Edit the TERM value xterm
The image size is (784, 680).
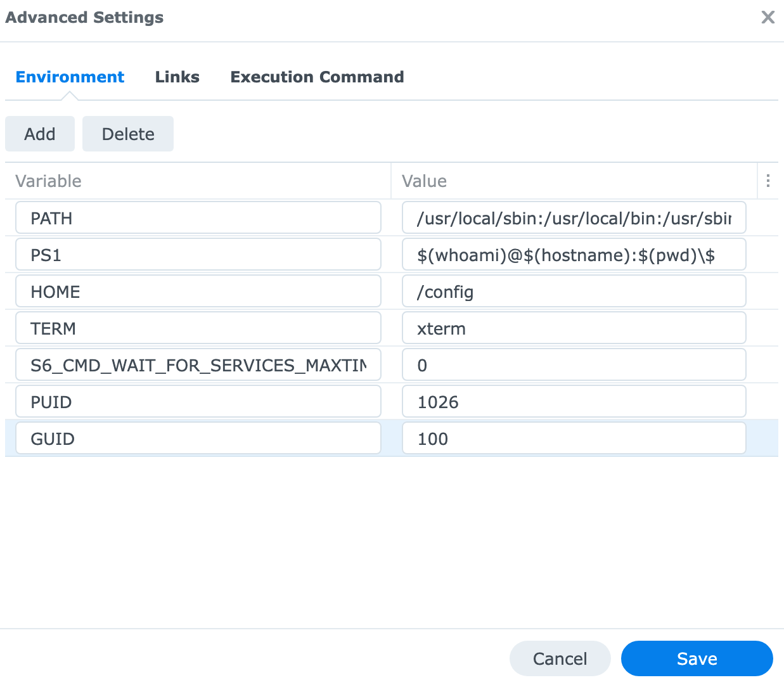click(x=574, y=328)
